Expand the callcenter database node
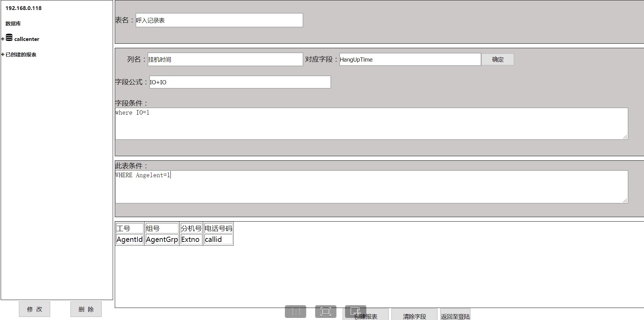 (3, 39)
